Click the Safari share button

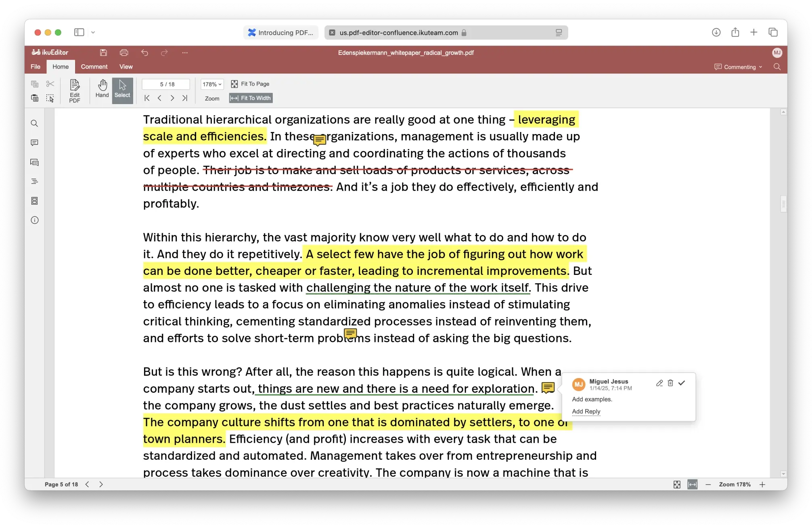click(x=735, y=32)
